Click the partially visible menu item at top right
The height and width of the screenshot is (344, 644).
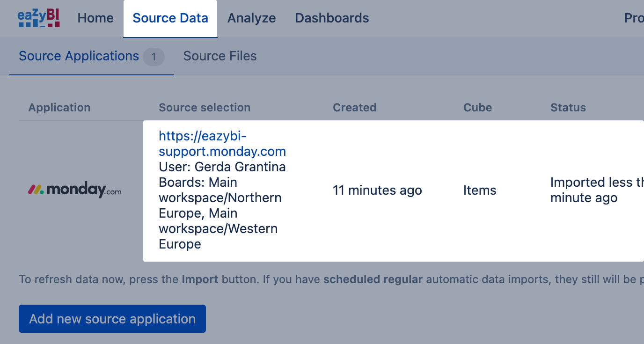click(634, 18)
